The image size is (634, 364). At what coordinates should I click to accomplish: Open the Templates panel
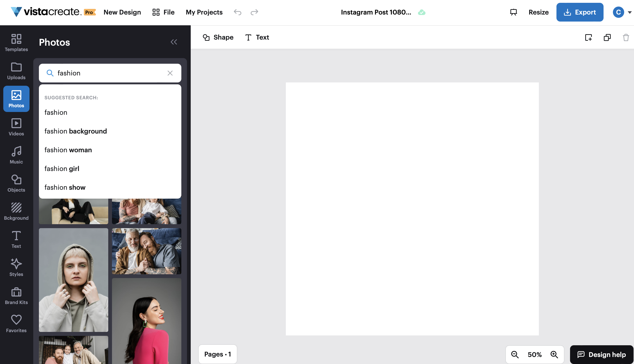(x=16, y=42)
